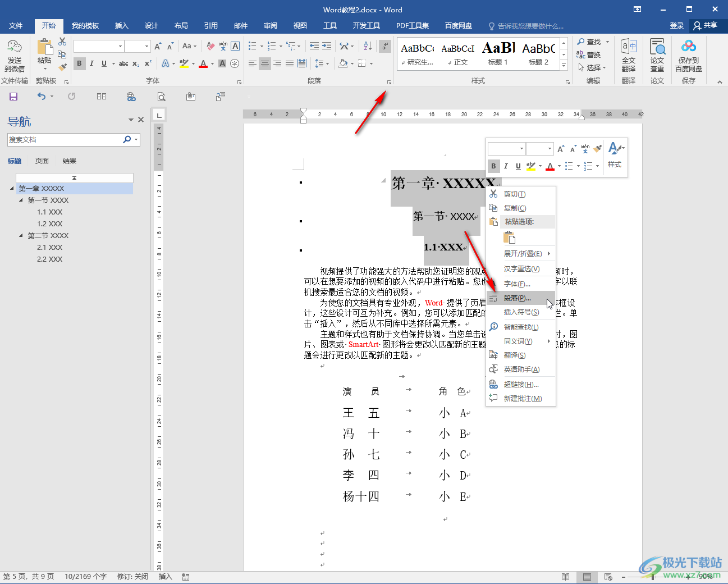Image resolution: width=728 pixels, height=584 pixels.
Task: Click the 登录 sign-in button
Action: pos(677,26)
